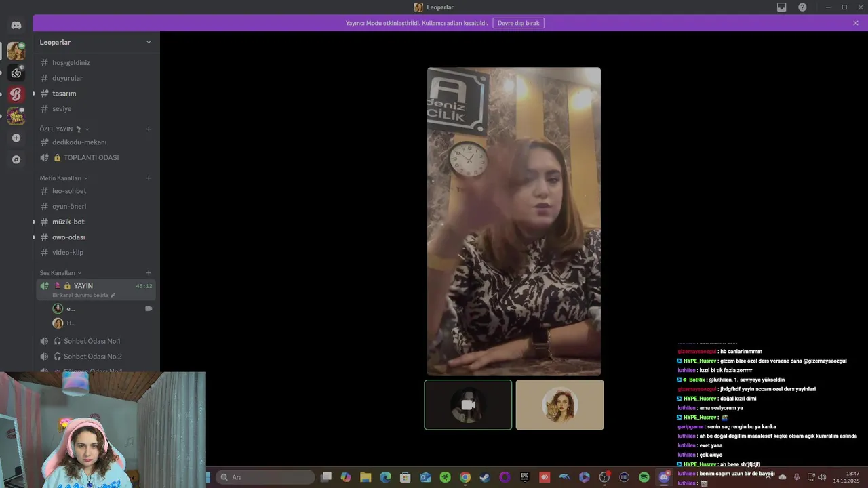This screenshot has height=488, width=868.
Task: Collapse the Ses Kanalları category
Action: tap(60, 273)
